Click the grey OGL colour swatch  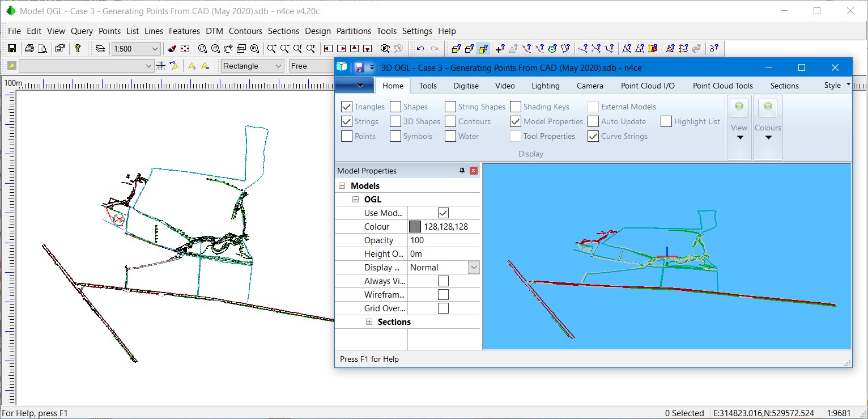pos(415,227)
